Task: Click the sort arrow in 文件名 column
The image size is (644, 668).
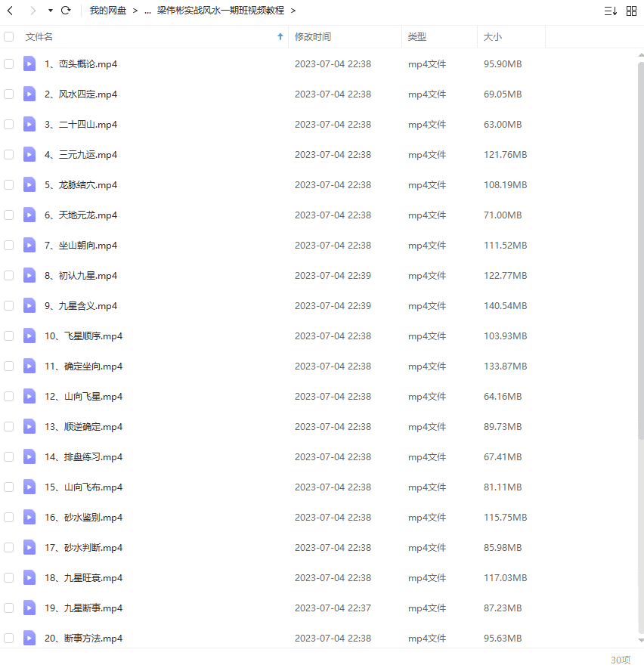Action: point(280,37)
